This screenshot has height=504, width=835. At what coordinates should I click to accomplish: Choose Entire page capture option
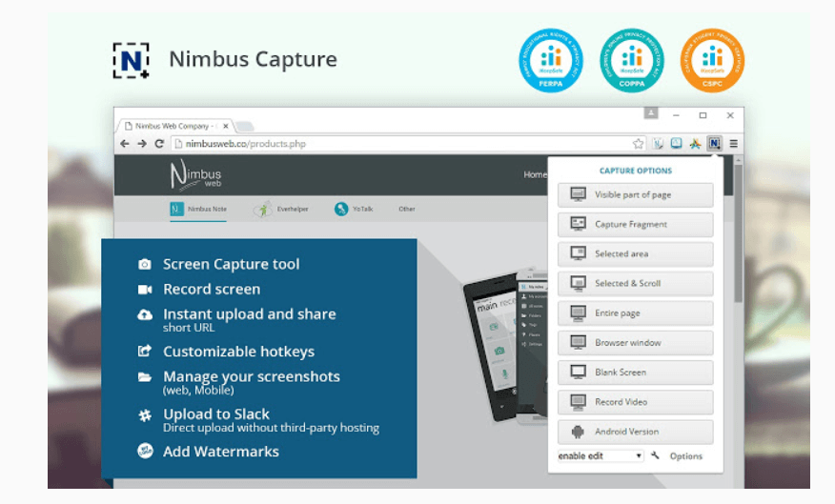coord(635,312)
